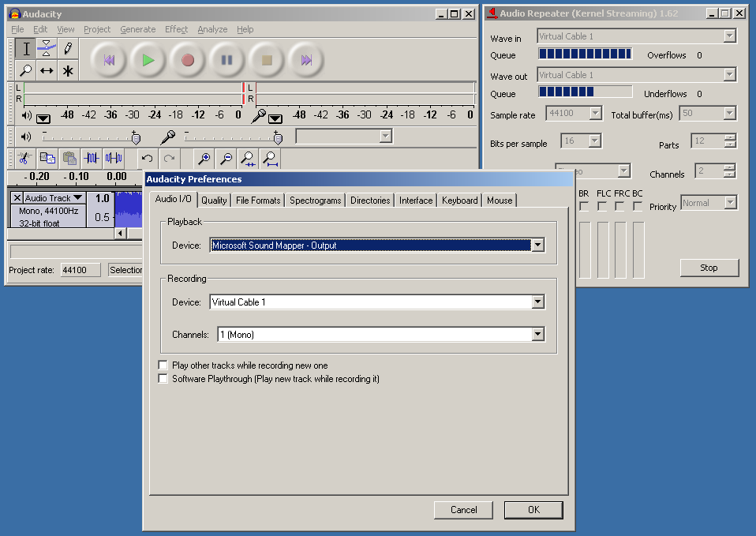Select the Draw pencil tool

tap(68, 48)
